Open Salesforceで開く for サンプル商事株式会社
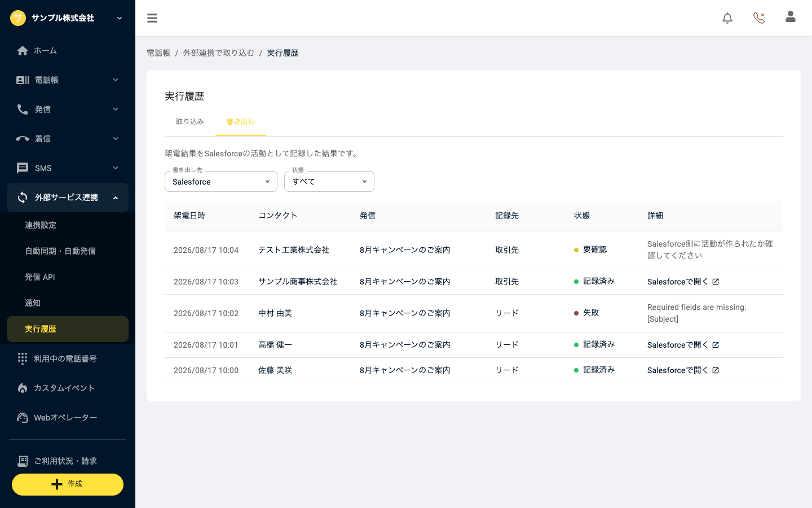The image size is (812, 508). tap(683, 282)
